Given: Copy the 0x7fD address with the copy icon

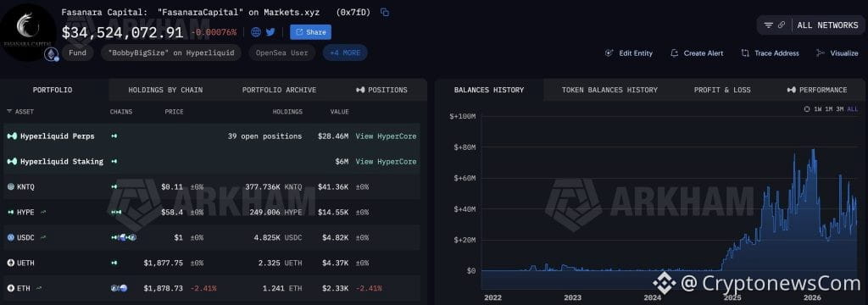Looking at the screenshot, I should (x=385, y=12).
